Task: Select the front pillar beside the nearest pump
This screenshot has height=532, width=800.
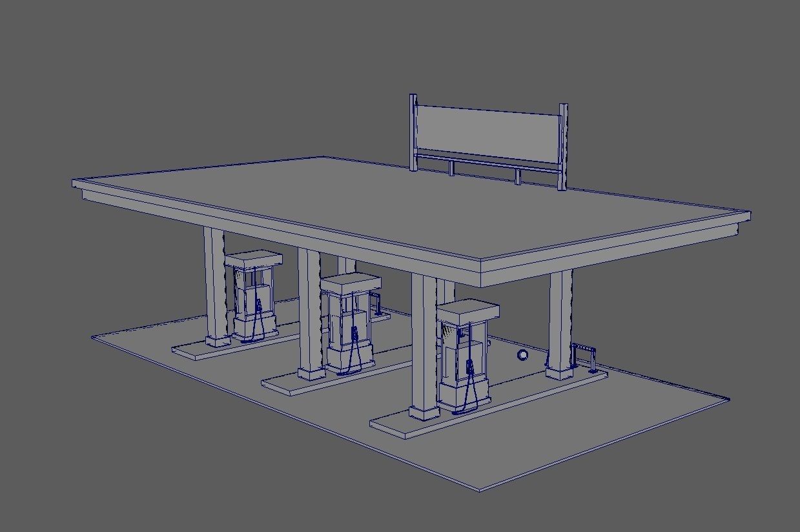Action: point(424,347)
